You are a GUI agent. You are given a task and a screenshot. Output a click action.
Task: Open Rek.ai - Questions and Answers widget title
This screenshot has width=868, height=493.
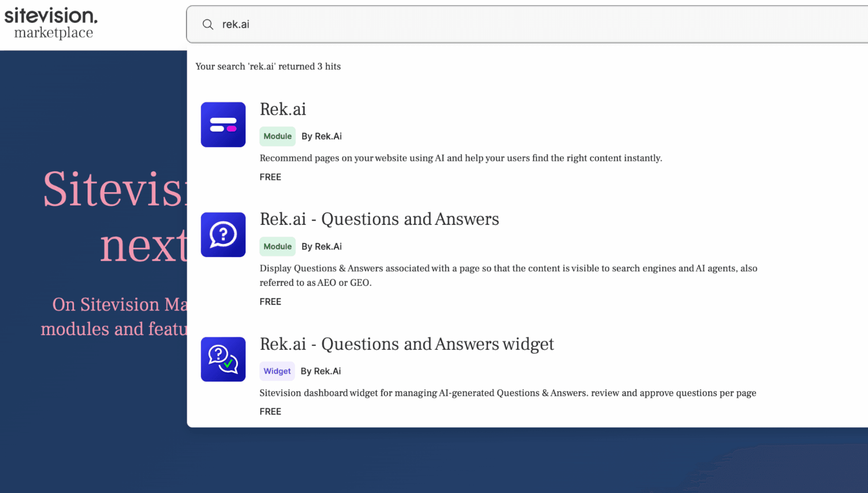(407, 344)
